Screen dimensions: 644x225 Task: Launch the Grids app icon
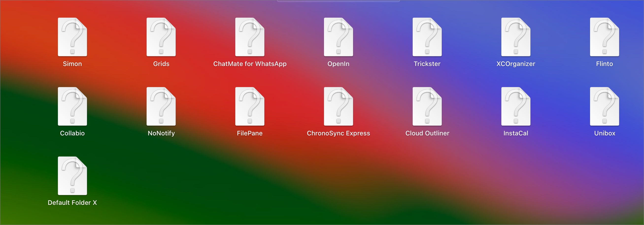point(161,37)
